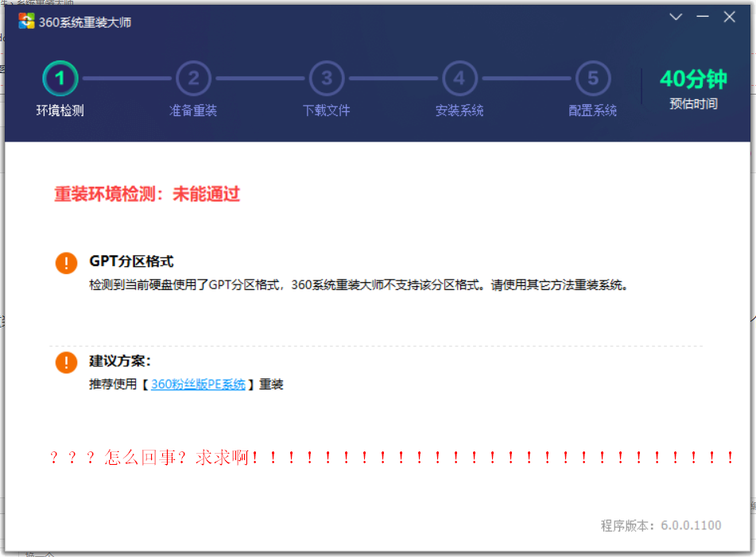756x557 pixels.
Task: Minimize the 360系统重装大师 window
Action: pyautogui.click(x=703, y=17)
